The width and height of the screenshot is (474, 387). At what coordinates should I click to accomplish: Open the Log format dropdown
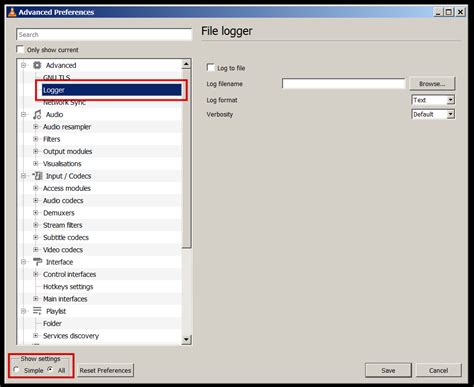pyautogui.click(x=433, y=100)
